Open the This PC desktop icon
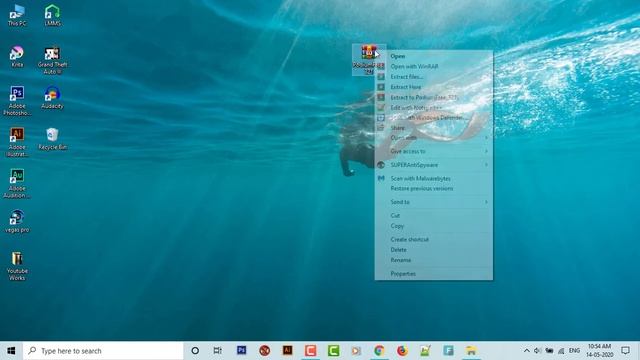Image resolution: width=640 pixels, height=360 pixels. coord(17,15)
